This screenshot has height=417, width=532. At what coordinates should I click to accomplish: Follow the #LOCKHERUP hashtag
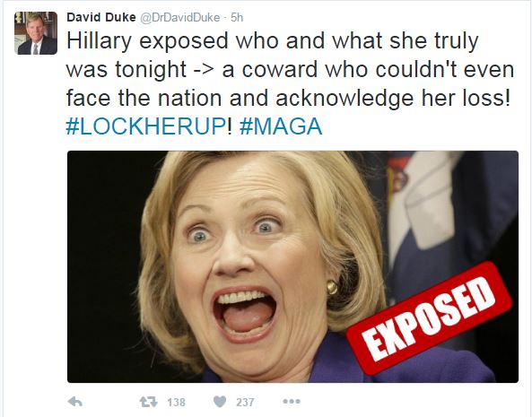point(145,126)
